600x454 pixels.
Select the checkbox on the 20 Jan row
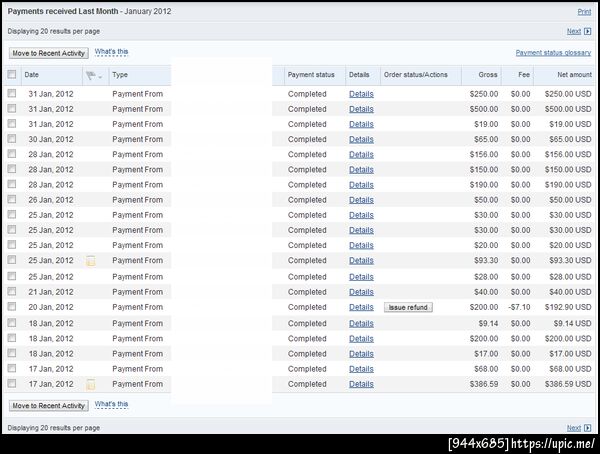[x=12, y=306]
